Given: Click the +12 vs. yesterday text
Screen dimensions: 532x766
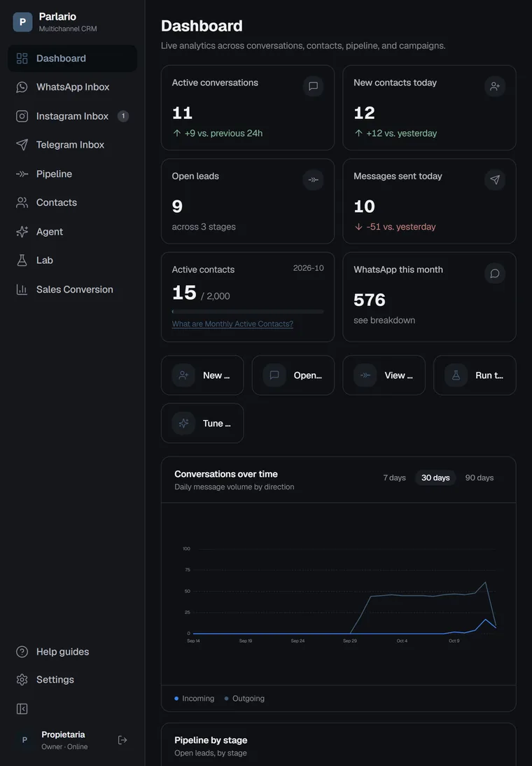Looking at the screenshot, I should [x=402, y=133].
